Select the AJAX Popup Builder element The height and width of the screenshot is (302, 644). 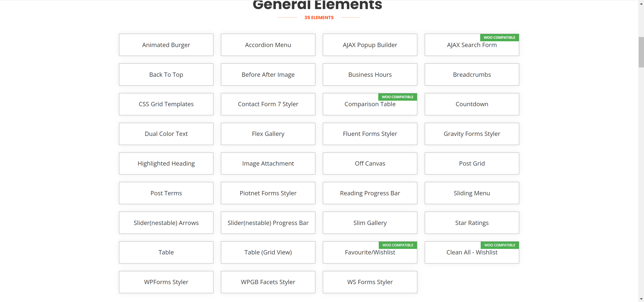point(370,45)
